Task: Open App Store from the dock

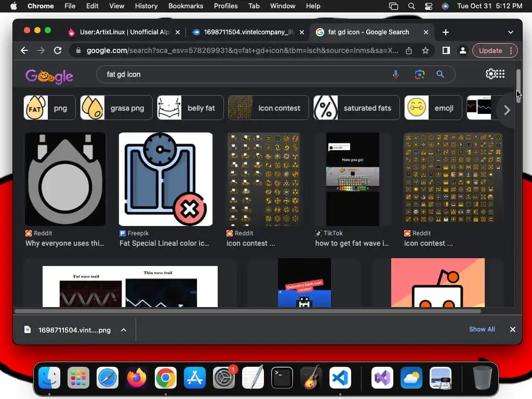Action: tap(194, 378)
